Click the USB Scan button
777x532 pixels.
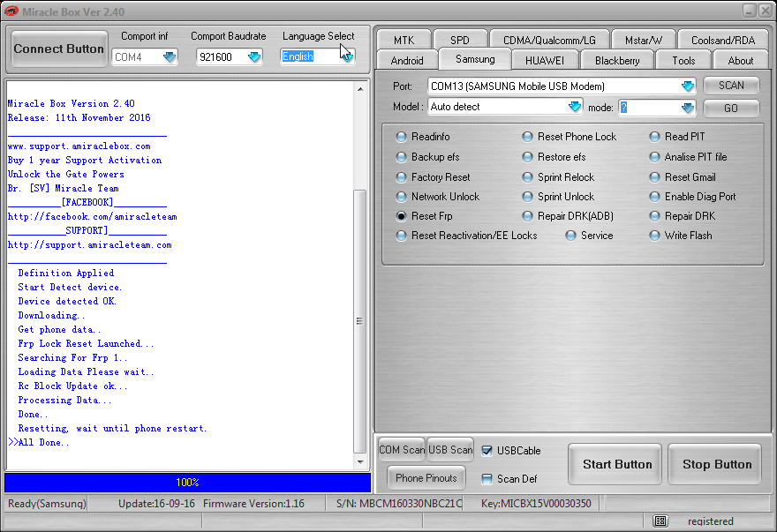point(450,449)
